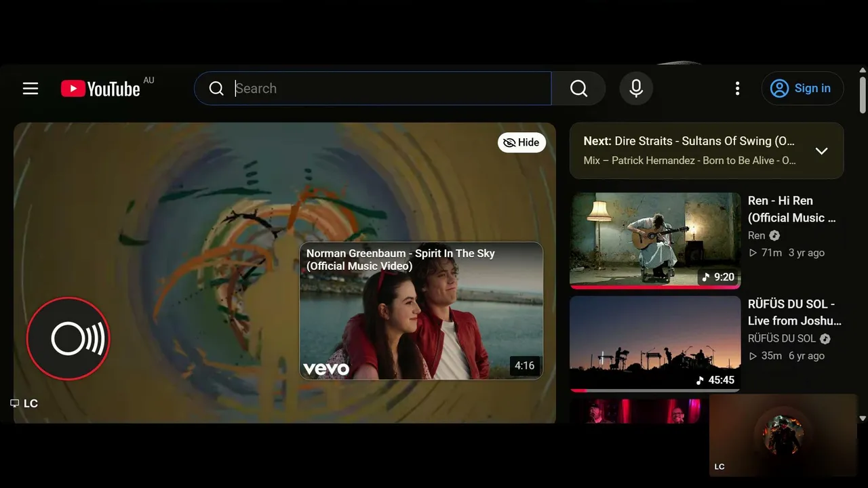Open Ren - Hi Ren title link
The image size is (868, 488).
[x=792, y=209]
